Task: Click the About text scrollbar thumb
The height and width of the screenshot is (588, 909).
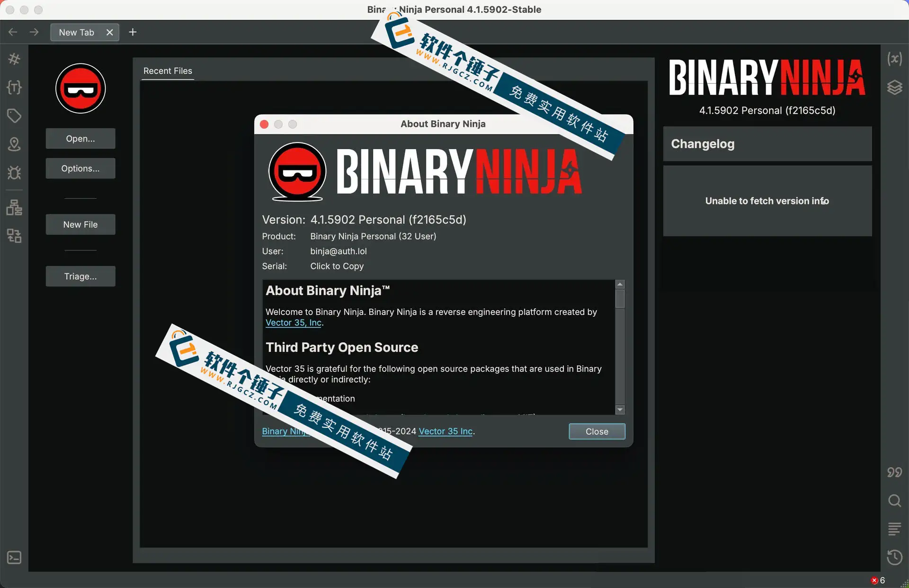Action: (620, 299)
